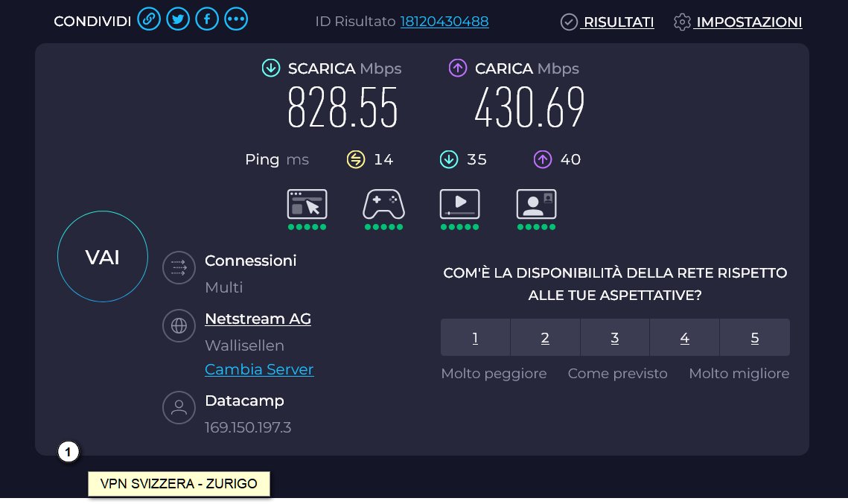Image resolution: width=848 pixels, height=504 pixels.
Task: Open more sharing options ellipsis icon
Action: tap(236, 19)
